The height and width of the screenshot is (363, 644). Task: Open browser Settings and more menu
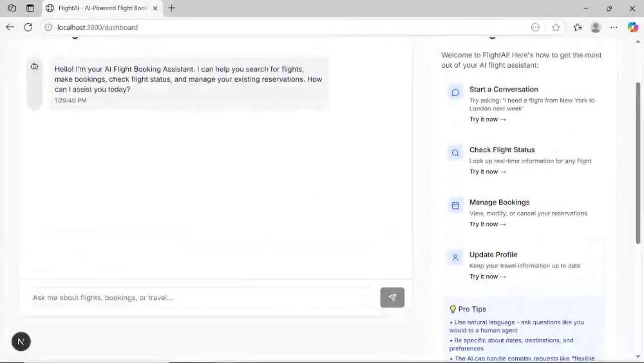(x=614, y=27)
